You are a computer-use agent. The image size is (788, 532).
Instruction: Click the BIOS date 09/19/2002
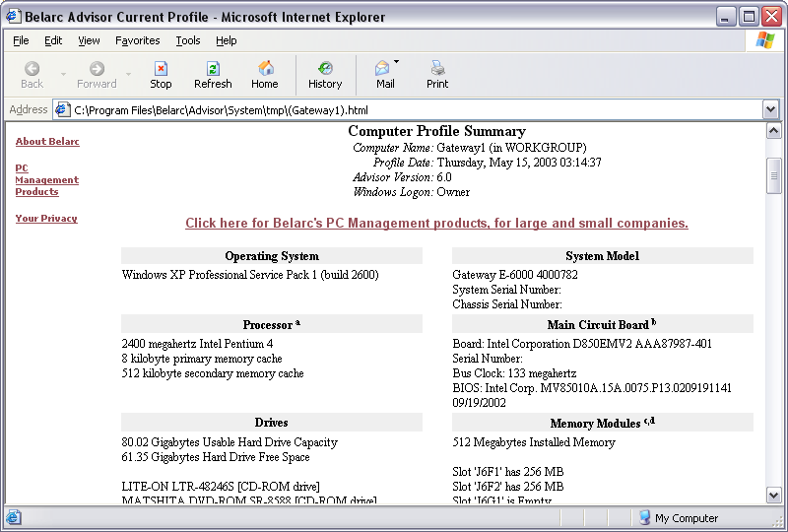[x=479, y=402]
